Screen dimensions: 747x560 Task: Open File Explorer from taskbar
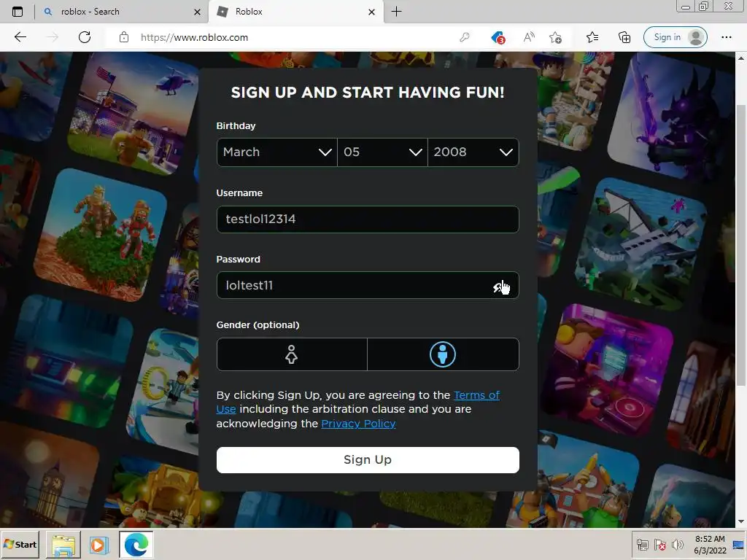coord(63,545)
